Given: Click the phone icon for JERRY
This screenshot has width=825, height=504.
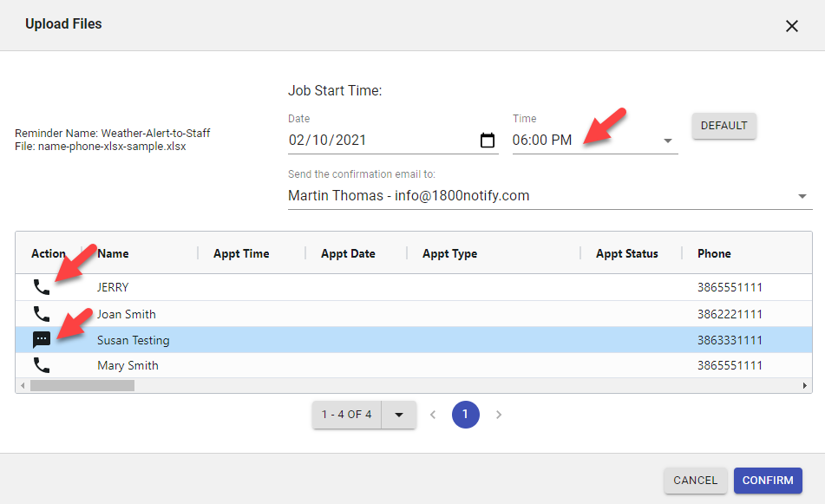Looking at the screenshot, I should (41, 287).
